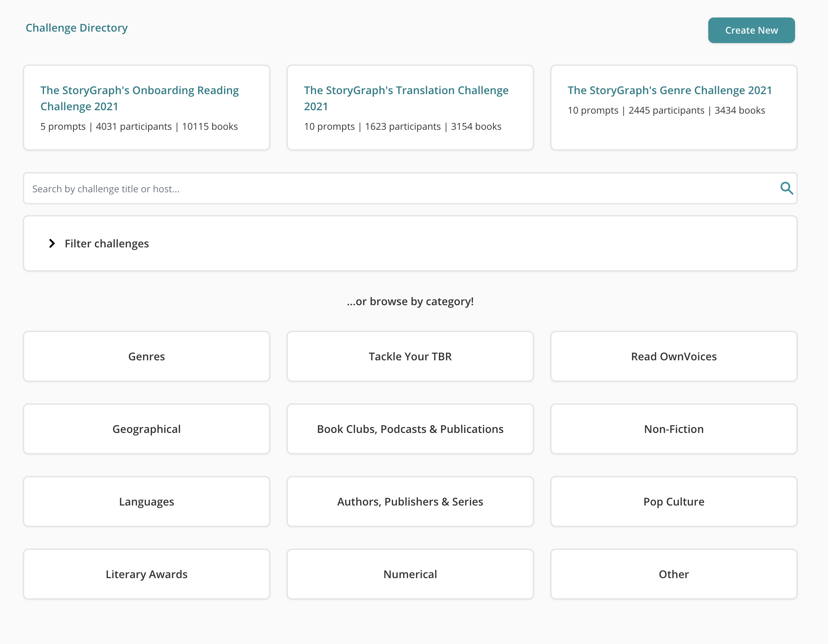Open the Genre Challenge 2021 link
Screen dimensions: 828x644
(670, 90)
